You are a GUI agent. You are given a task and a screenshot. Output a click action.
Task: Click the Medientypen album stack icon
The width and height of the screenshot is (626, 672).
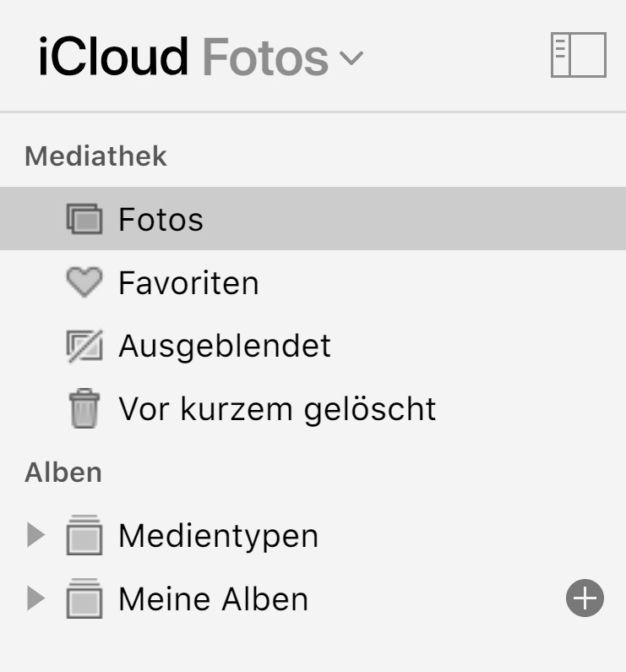point(84,536)
